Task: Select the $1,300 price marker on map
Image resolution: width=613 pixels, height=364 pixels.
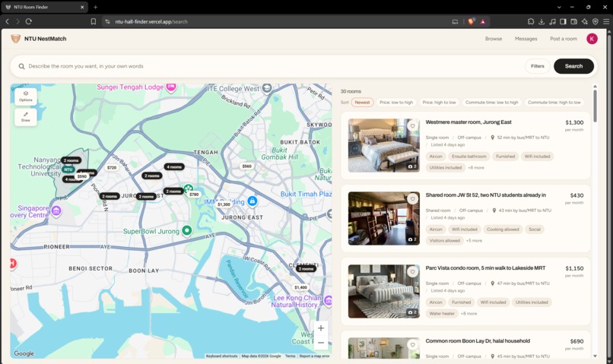Action: [x=224, y=204]
